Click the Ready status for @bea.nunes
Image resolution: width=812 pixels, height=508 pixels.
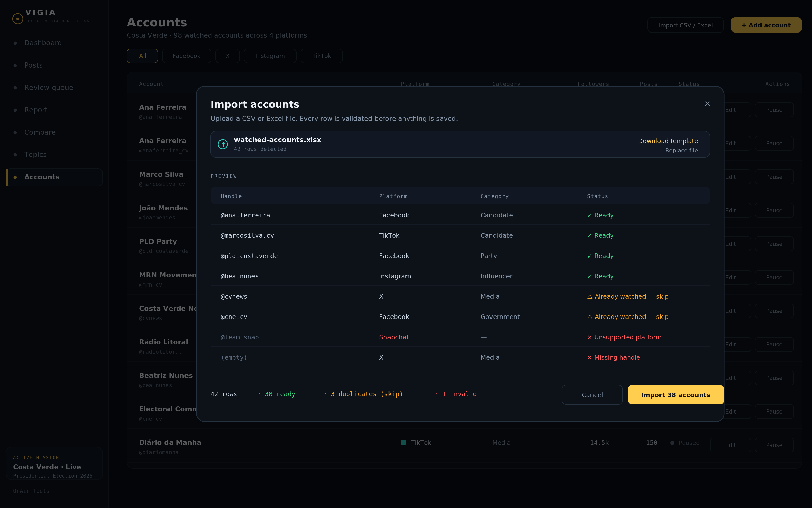coord(600,276)
